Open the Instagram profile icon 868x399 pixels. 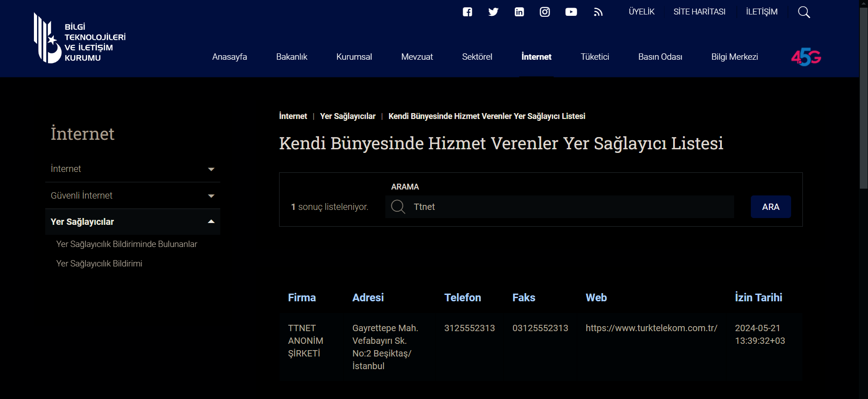(x=545, y=12)
